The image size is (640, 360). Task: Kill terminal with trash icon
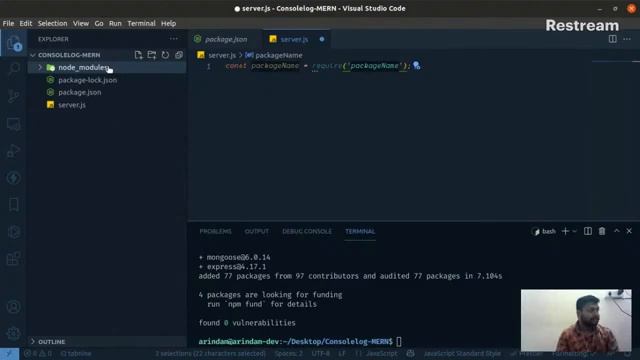pyautogui.click(x=602, y=231)
